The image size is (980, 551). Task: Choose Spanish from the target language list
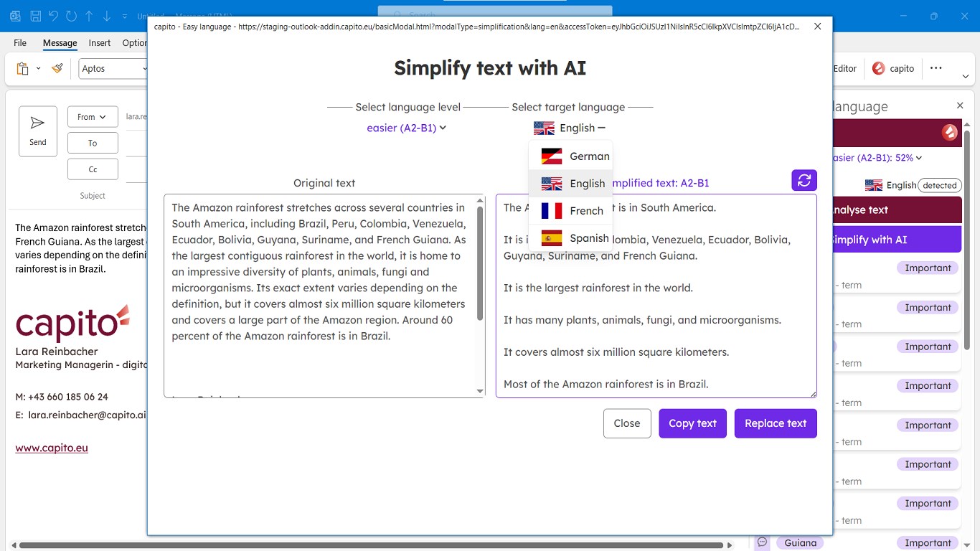point(570,237)
